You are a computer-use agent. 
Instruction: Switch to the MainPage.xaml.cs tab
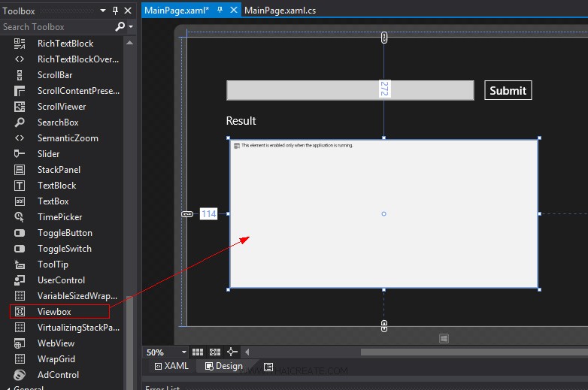tap(280, 10)
